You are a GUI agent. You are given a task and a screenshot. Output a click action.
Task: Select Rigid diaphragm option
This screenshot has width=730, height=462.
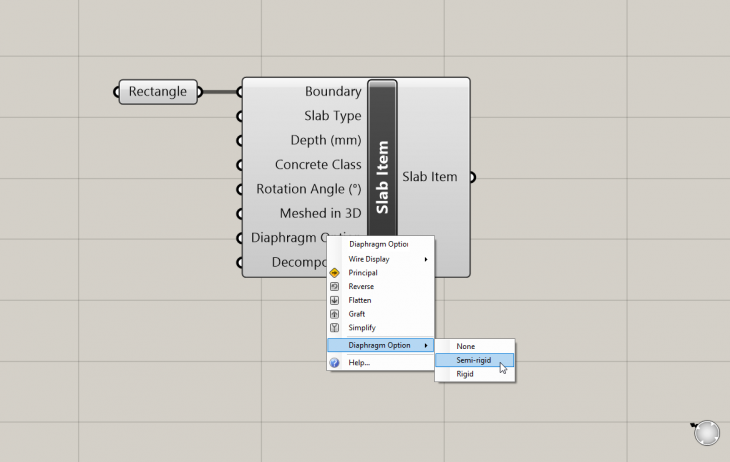(474, 374)
